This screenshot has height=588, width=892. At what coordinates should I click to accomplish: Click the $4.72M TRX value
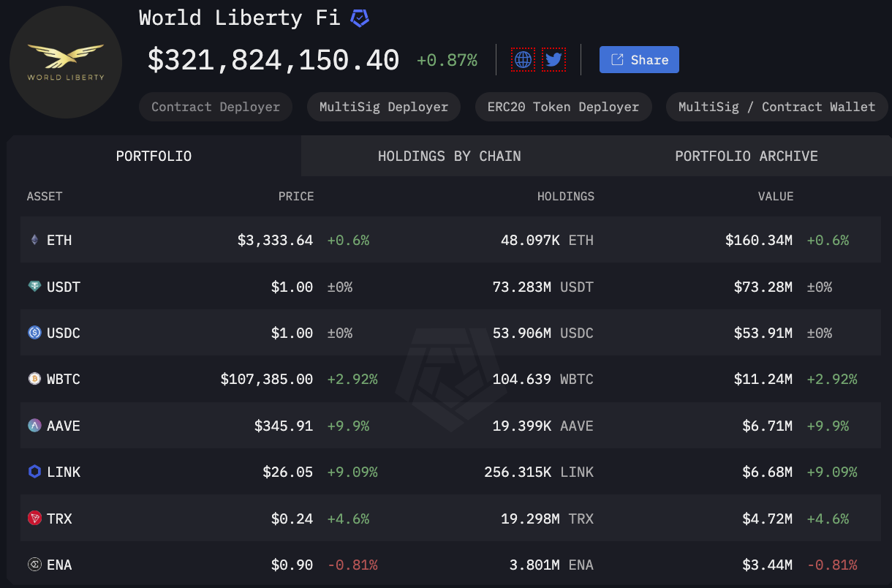tap(768, 519)
